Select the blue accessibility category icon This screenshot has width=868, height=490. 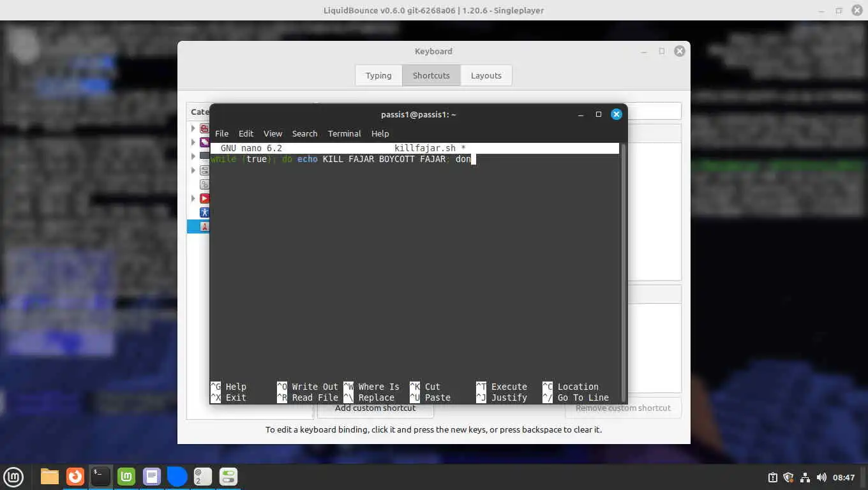coord(204,212)
